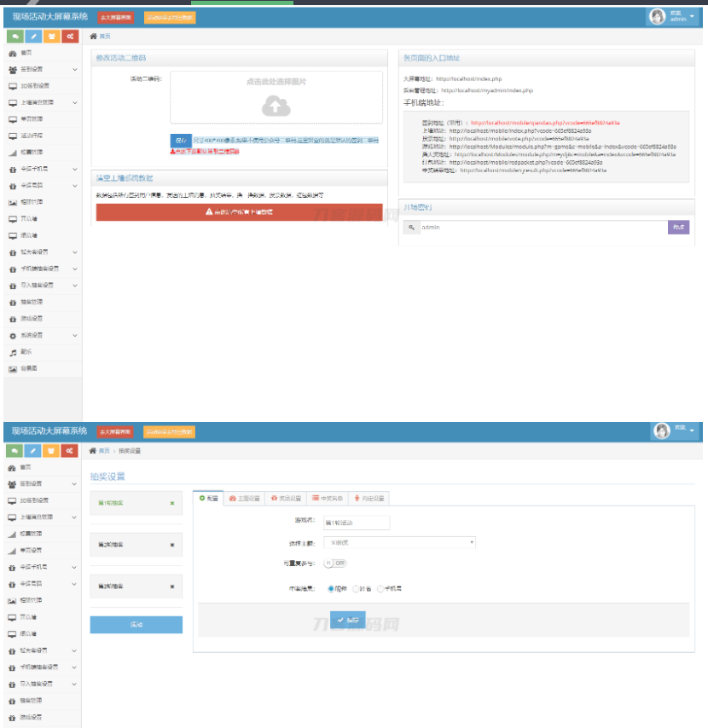
Task: Expand the 系统设置 sidebar chevron
Action: (75, 336)
